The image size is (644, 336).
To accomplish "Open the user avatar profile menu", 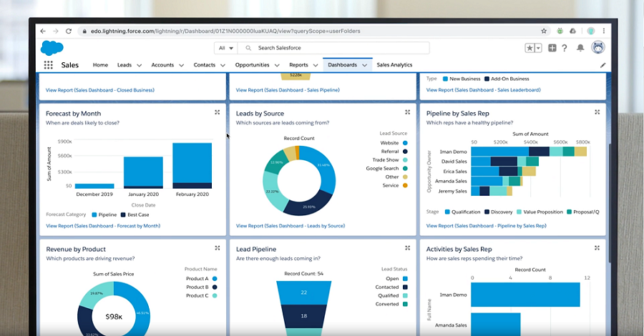I will [x=597, y=48].
